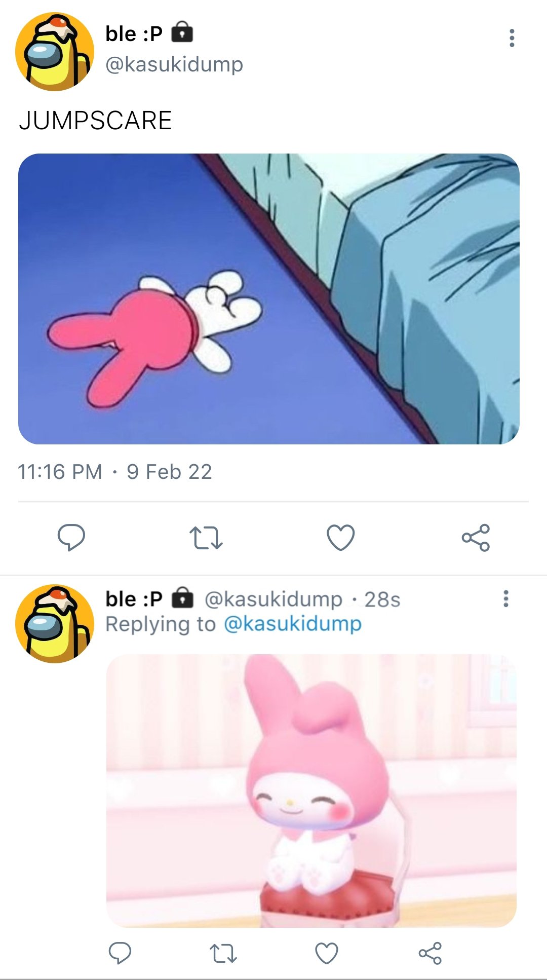Open the My Melody sitting image

(311, 790)
